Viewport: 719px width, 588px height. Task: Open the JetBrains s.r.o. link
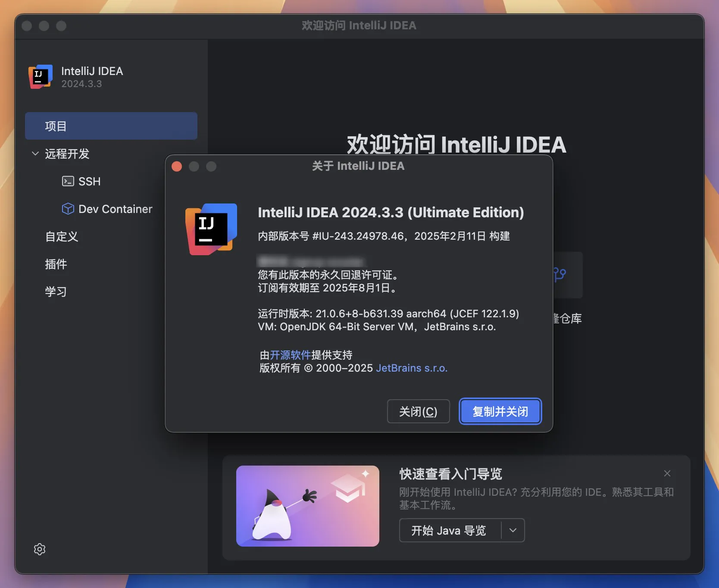[x=412, y=368]
